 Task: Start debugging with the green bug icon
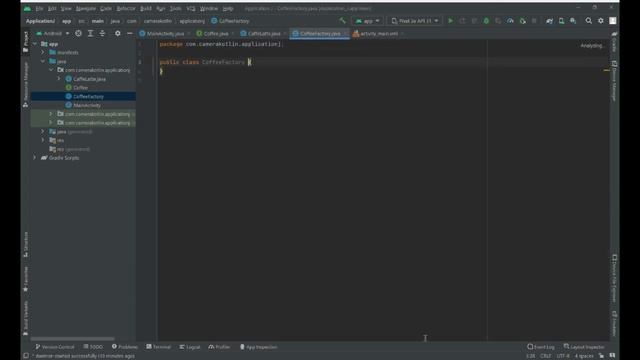click(x=486, y=21)
